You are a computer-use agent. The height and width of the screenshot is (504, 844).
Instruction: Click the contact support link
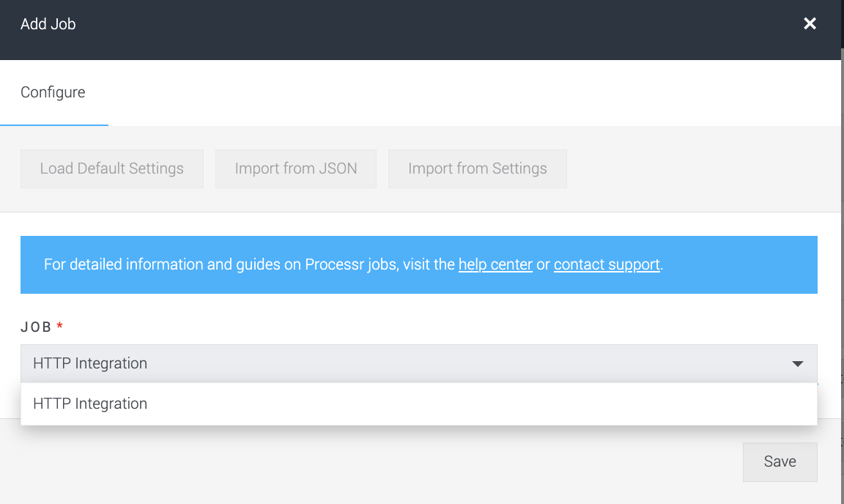coord(607,264)
